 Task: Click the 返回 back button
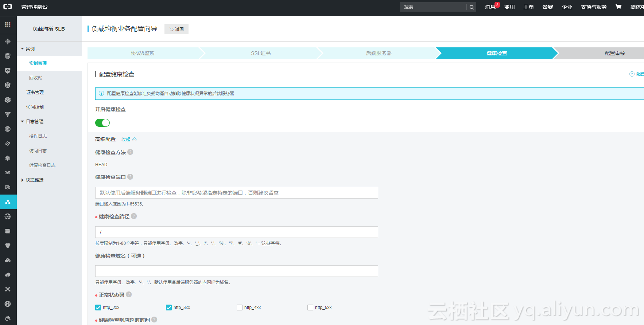click(x=176, y=29)
